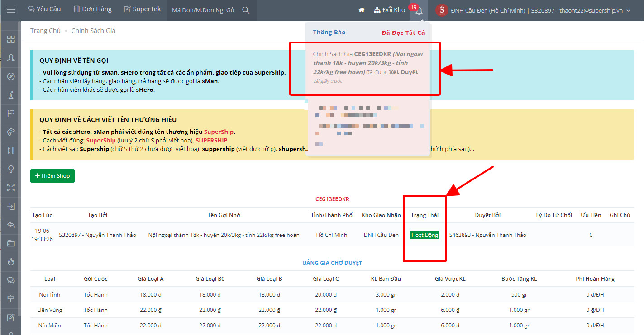Open the Đơn Hàng menu
The width and height of the screenshot is (644, 335).
[93, 9]
